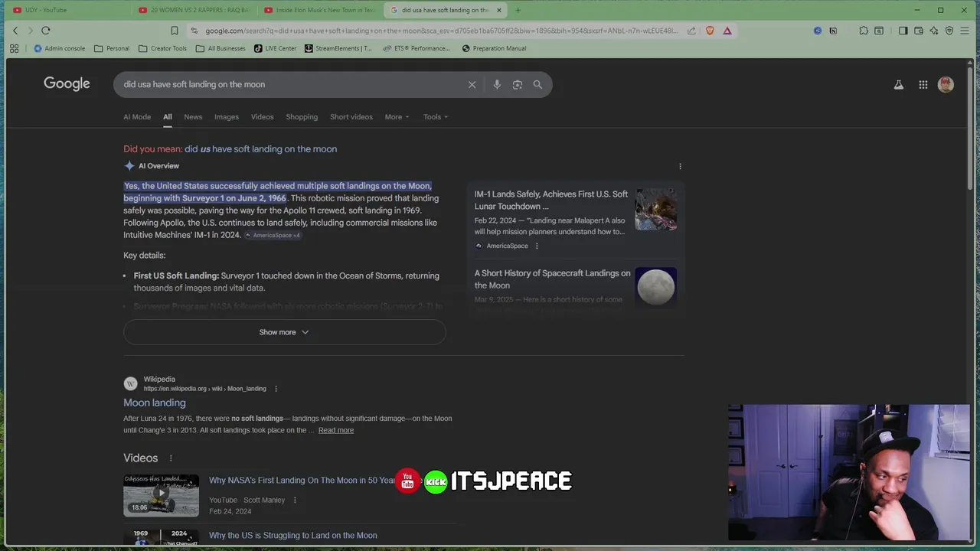This screenshot has width=980, height=551.
Task: Select the News search tab
Action: [193, 117]
